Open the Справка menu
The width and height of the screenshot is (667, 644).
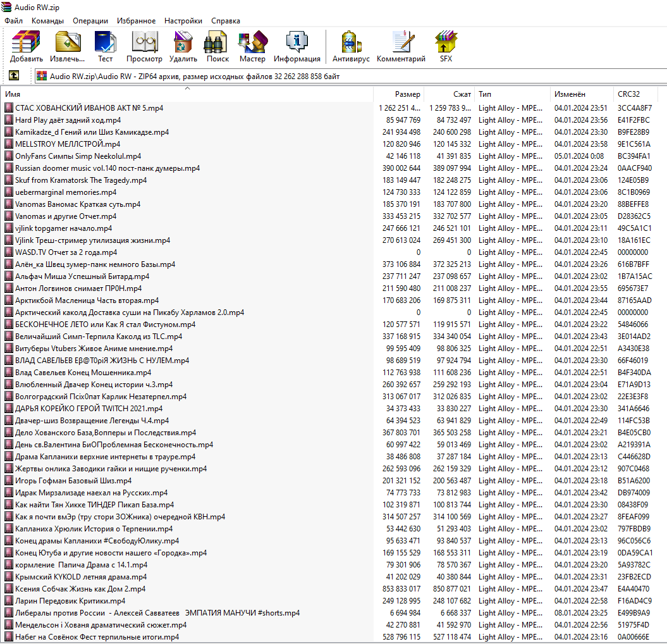[x=226, y=21]
